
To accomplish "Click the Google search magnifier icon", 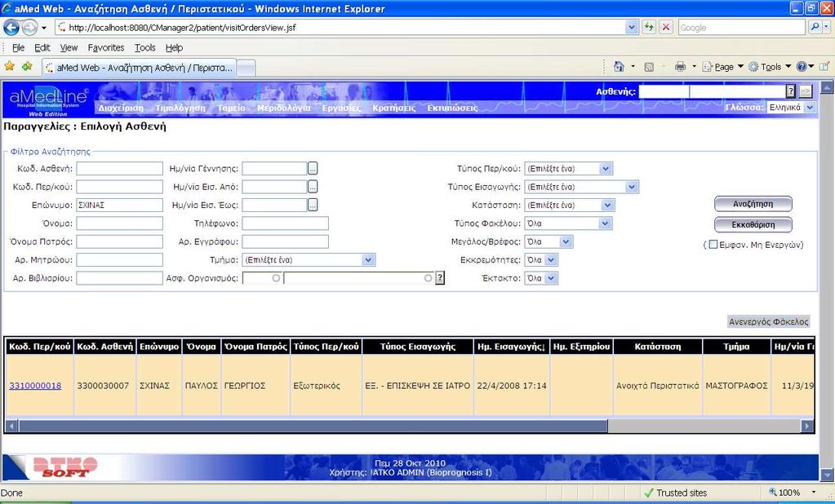I will [815, 27].
